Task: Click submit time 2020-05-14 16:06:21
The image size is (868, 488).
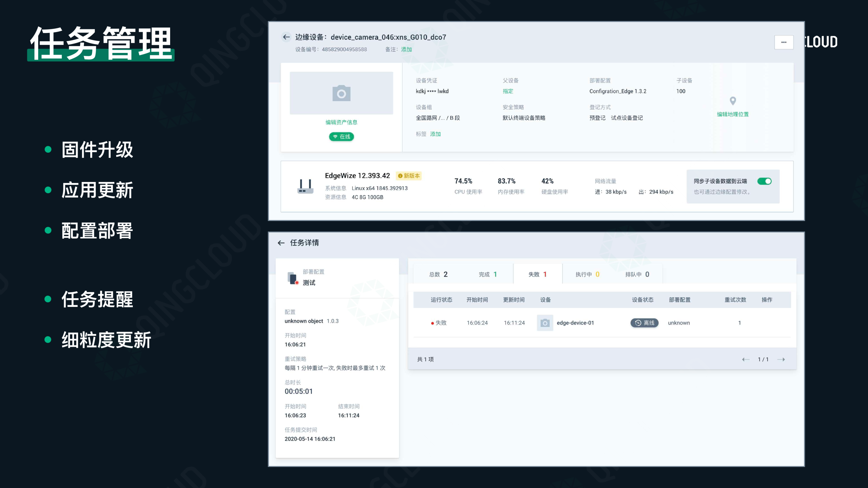Action: coord(310,439)
